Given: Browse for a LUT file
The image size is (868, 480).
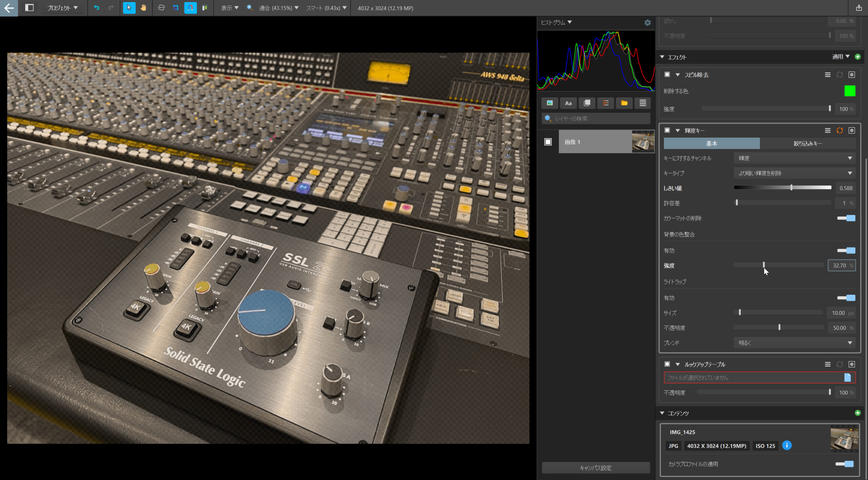Looking at the screenshot, I should pos(847,377).
